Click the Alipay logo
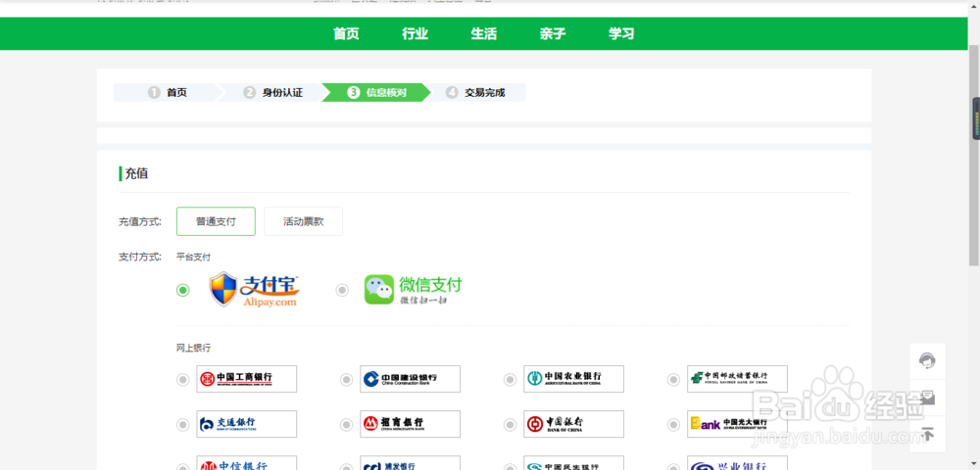The height and width of the screenshot is (470, 980). tap(254, 290)
